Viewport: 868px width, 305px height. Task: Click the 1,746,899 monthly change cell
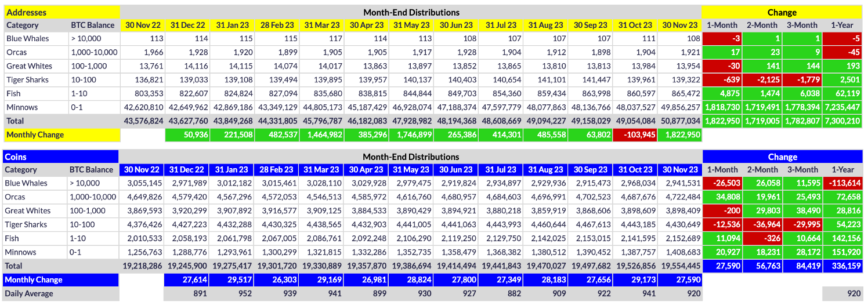[x=411, y=135]
